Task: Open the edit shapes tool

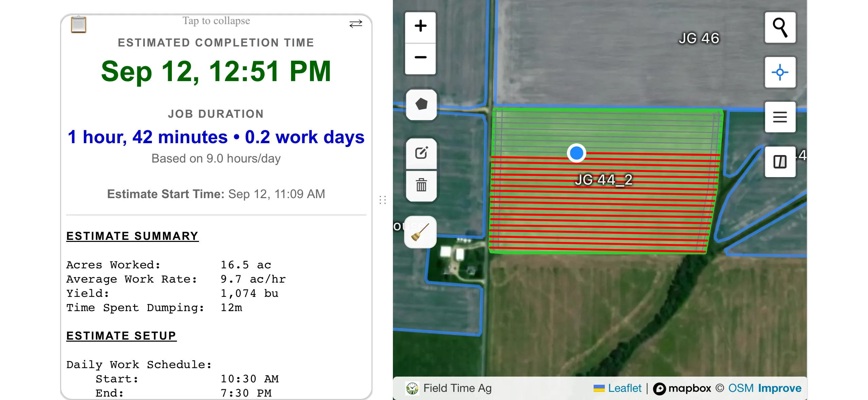Action: [x=421, y=153]
